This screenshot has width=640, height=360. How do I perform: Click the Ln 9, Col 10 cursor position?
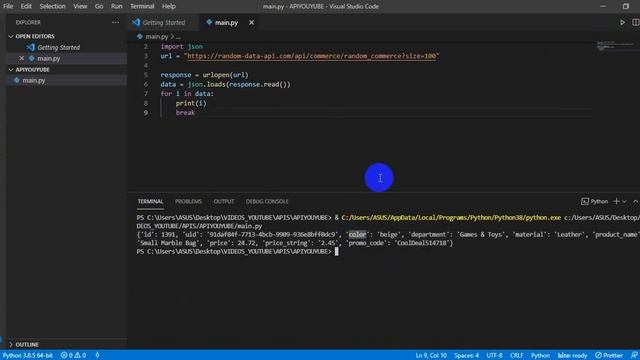coord(431,356)
